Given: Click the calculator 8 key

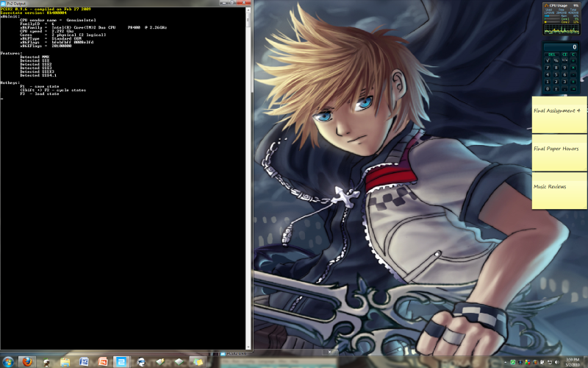Looking at the screenshot, I should (x=556, y=68).
